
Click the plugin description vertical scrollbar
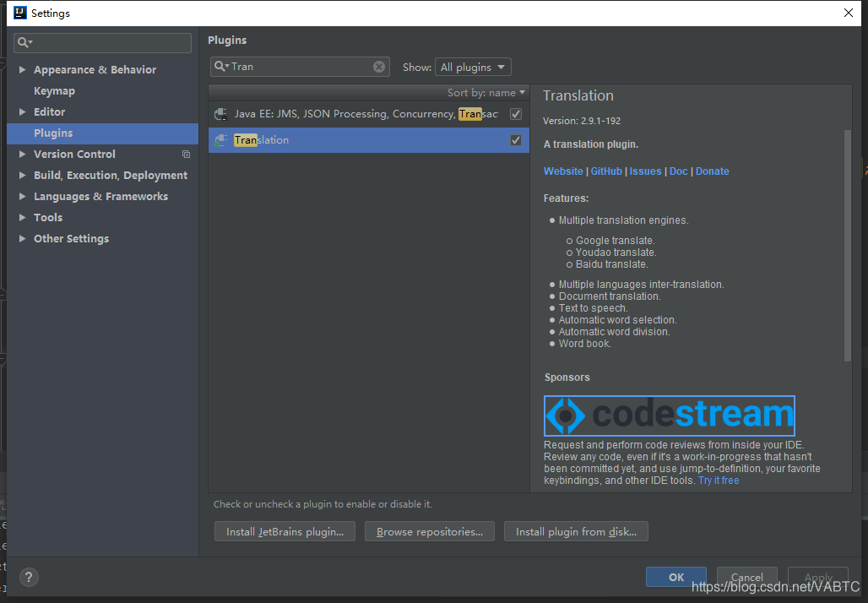(x=848, y=245)
